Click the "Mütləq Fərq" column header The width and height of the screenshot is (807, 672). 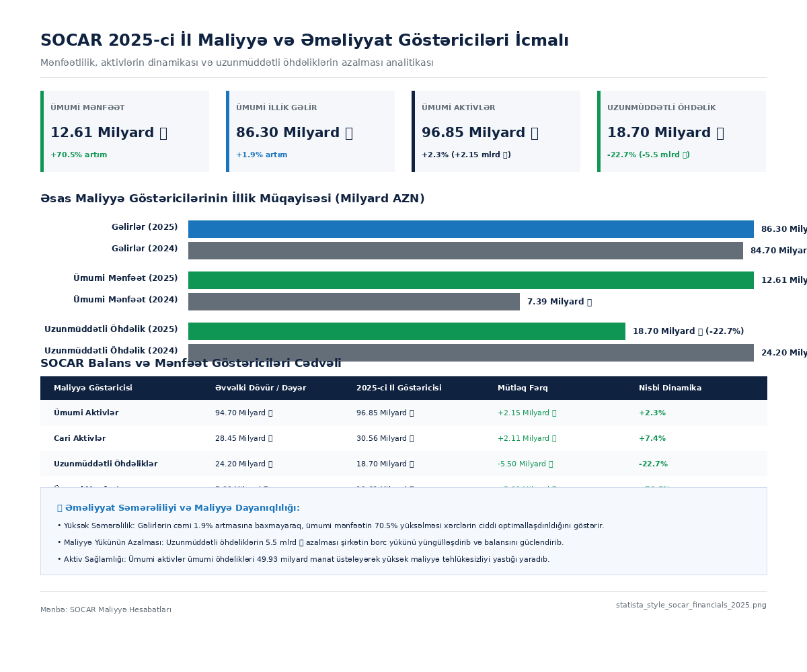pyautogui.click(x=523, y=388)
